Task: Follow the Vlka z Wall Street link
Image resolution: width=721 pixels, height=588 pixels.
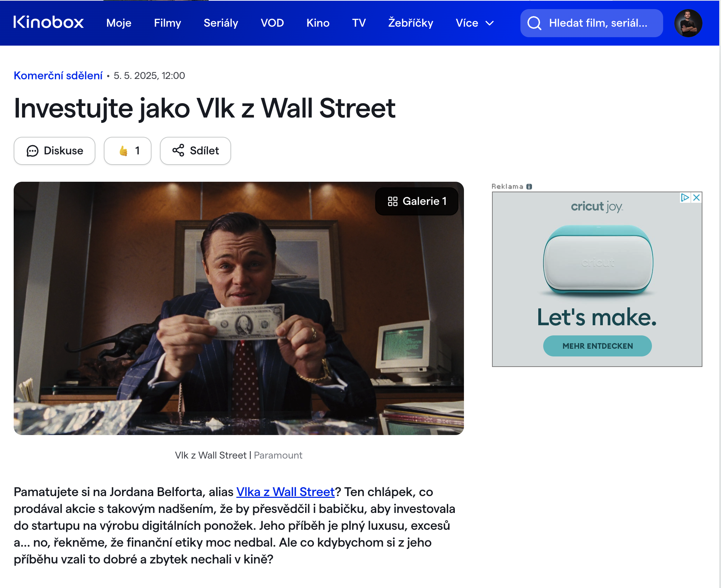Action: point(285,492)
